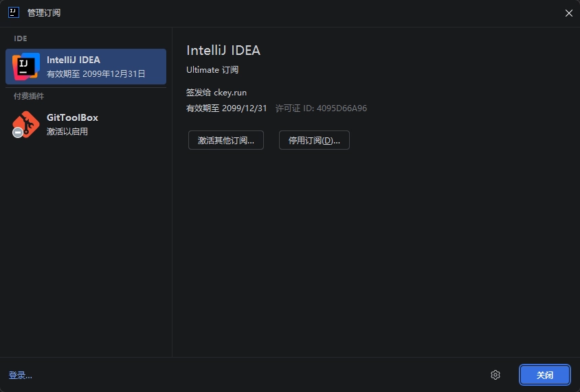Close the 管理订阅 dialog with X
The width and height of the screenshot is (580, 392).
(x=569, y=13)
